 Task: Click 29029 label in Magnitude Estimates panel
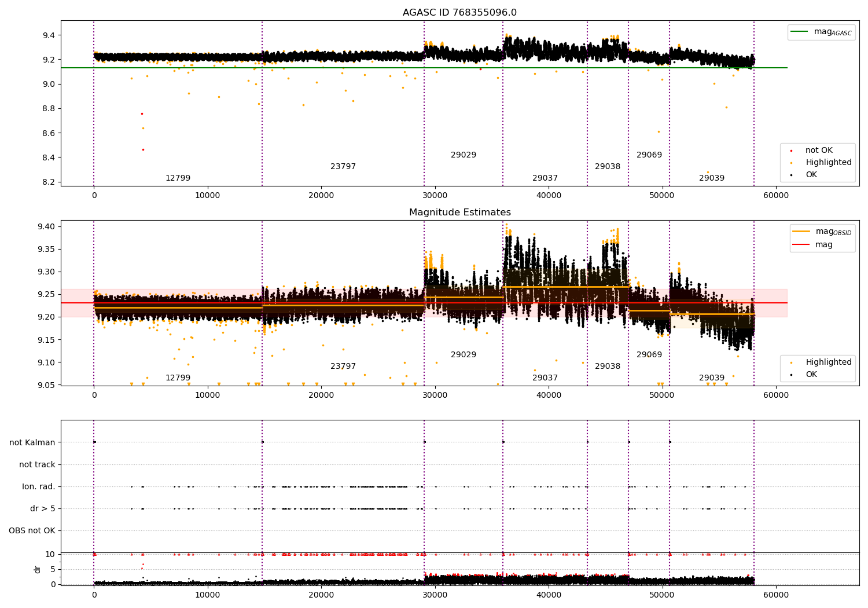coord(464,355)
